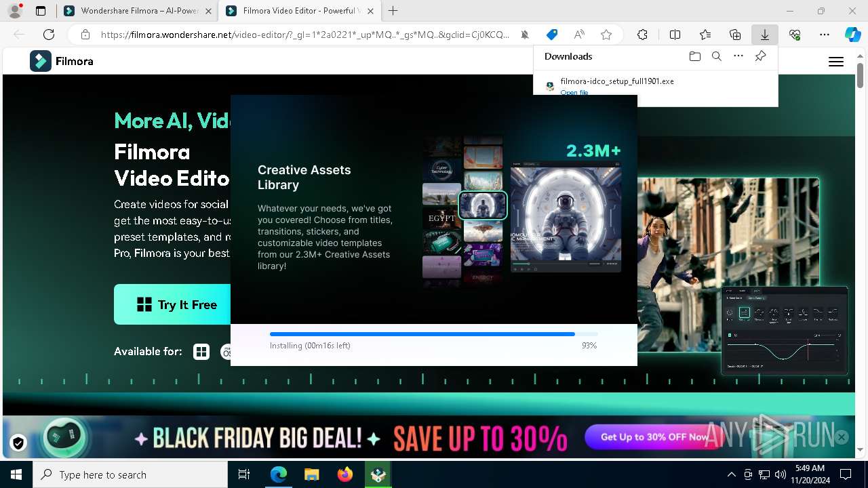The image size is (868, 488).
Task: Open the Filmora hamburger menu
Action: 836,62
